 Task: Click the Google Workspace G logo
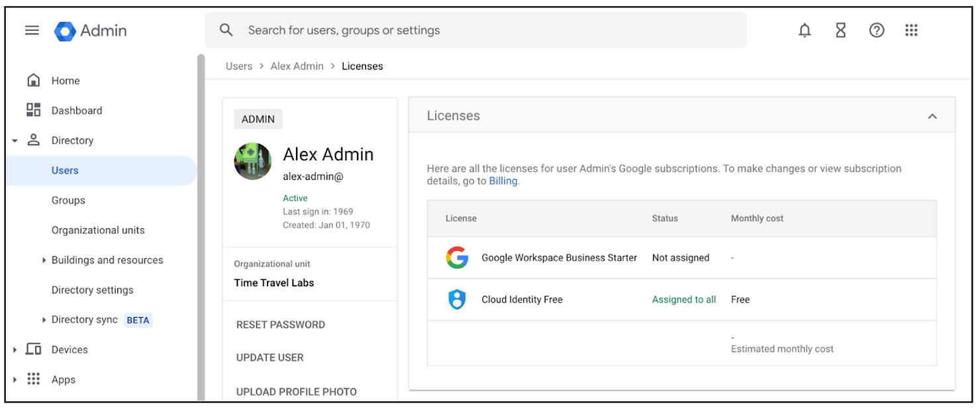tap(457, 258)
